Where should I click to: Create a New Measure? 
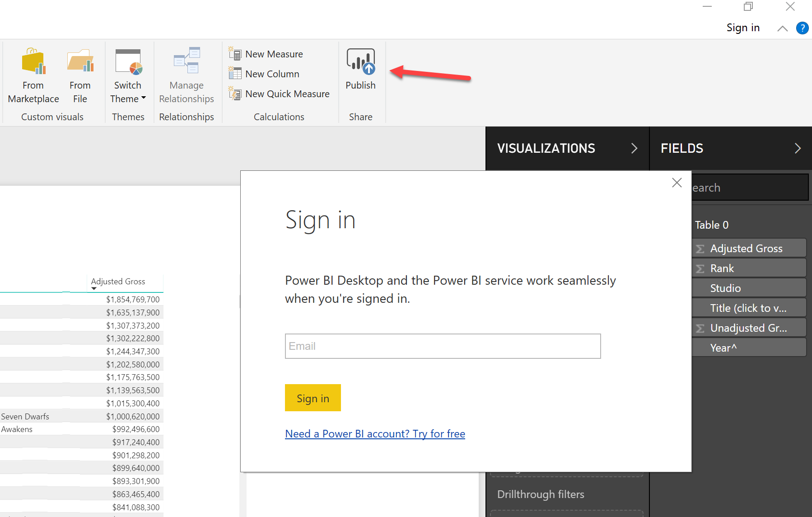click(266, 54)
